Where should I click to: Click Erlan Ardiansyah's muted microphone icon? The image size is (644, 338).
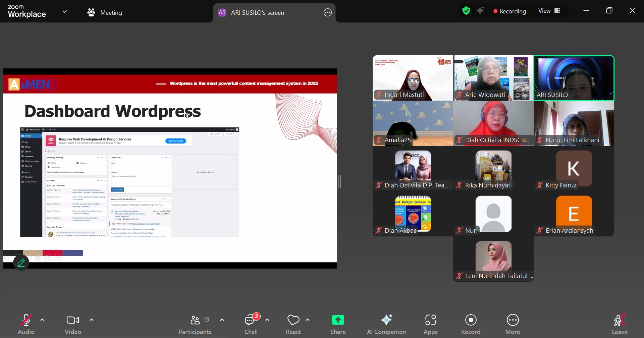pyautogui.click(x=540, y=231)
